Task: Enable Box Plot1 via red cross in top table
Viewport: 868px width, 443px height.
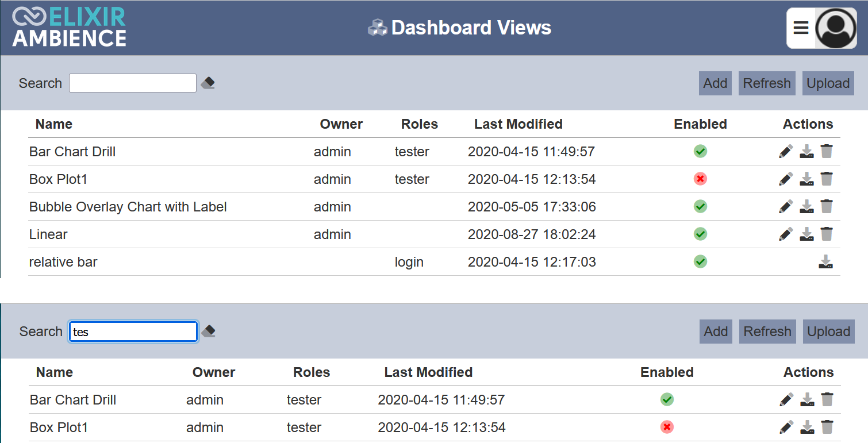Action: coord(700,179)
